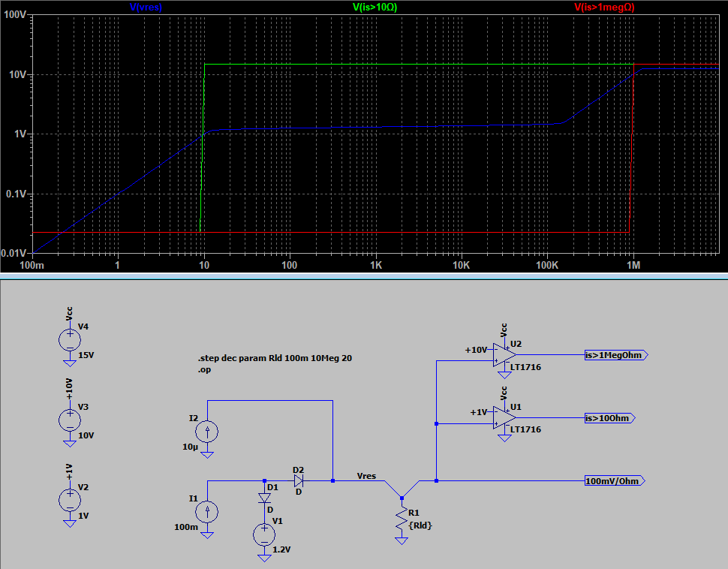Click the +1V label at U1 input
This screenshot has height=569, width=728.
point(479,412)
